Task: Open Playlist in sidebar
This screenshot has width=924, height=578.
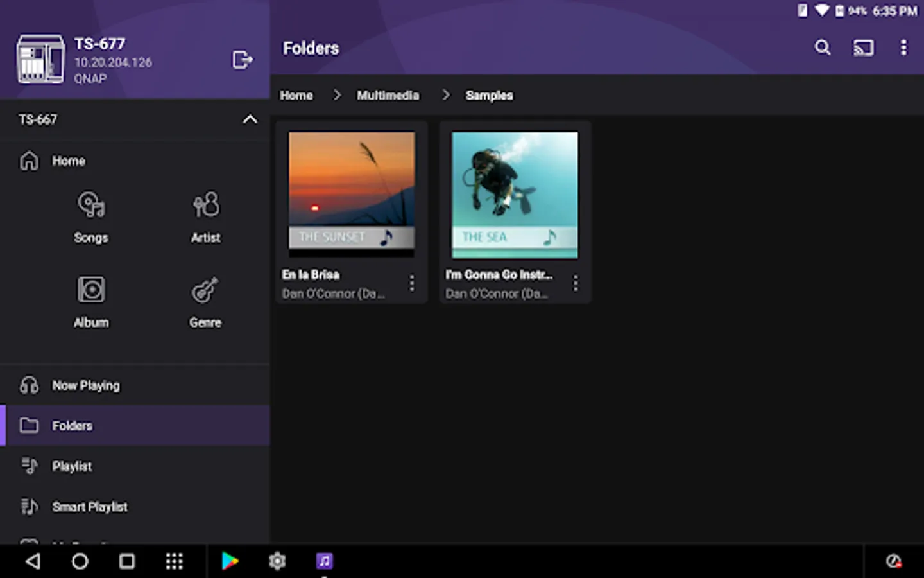Action: (x=135, y=466)
